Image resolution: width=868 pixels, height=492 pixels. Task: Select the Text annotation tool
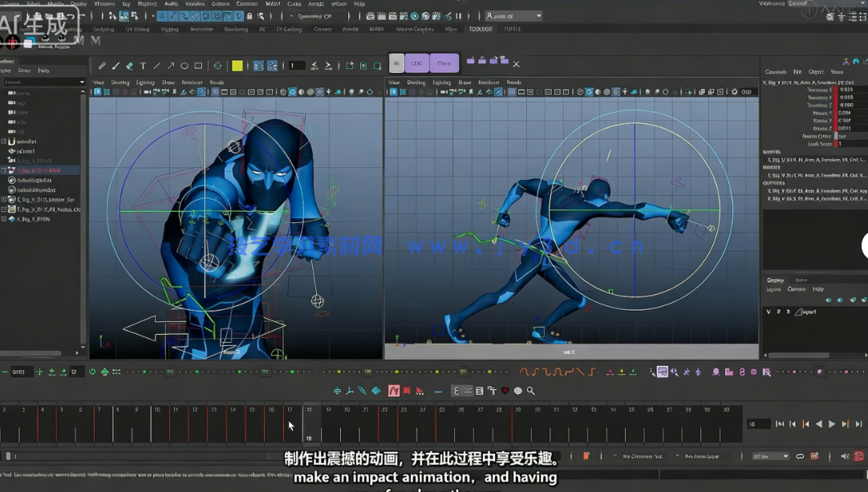[x=143, y=67]
